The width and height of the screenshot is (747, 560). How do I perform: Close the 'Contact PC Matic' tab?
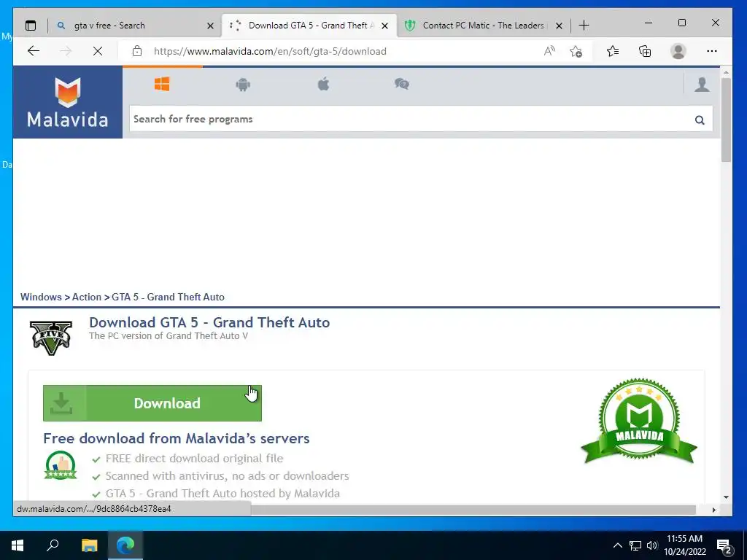[560, 26]
